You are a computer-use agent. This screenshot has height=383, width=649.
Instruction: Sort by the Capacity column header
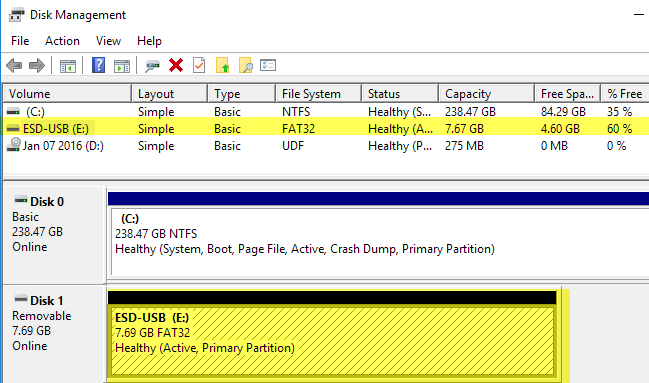(486, 94)
